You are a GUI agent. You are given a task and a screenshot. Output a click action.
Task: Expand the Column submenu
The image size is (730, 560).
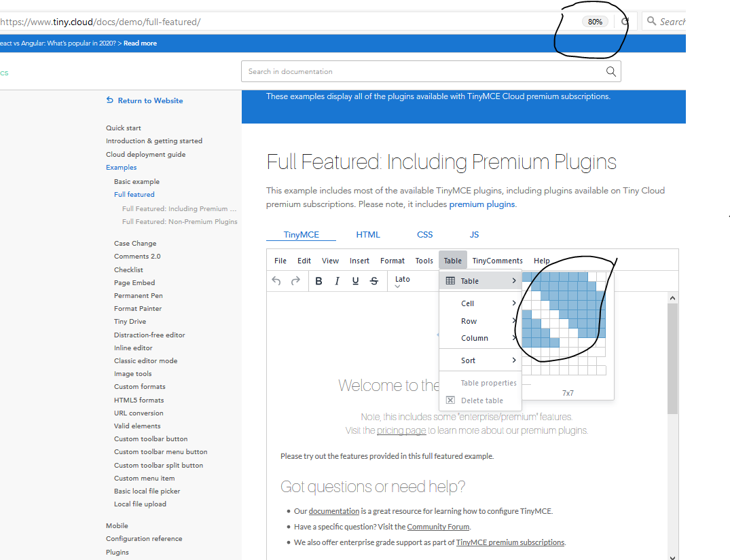point(481,338)
